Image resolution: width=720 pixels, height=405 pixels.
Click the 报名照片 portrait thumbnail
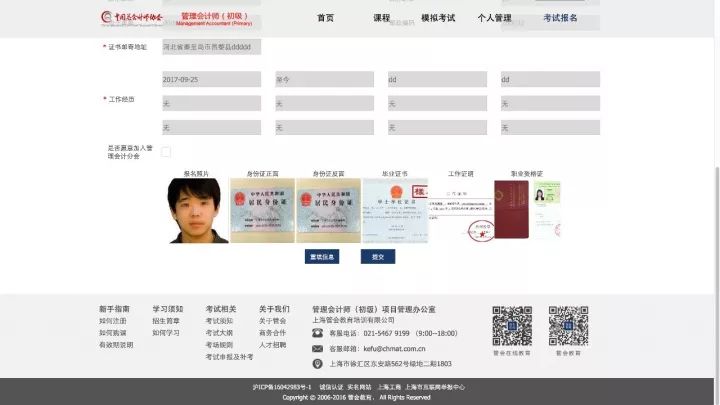pos(198,211)
